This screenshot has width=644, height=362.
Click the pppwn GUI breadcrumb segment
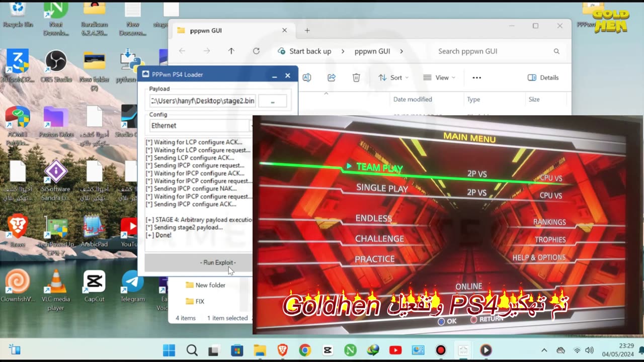pos(372,51)
